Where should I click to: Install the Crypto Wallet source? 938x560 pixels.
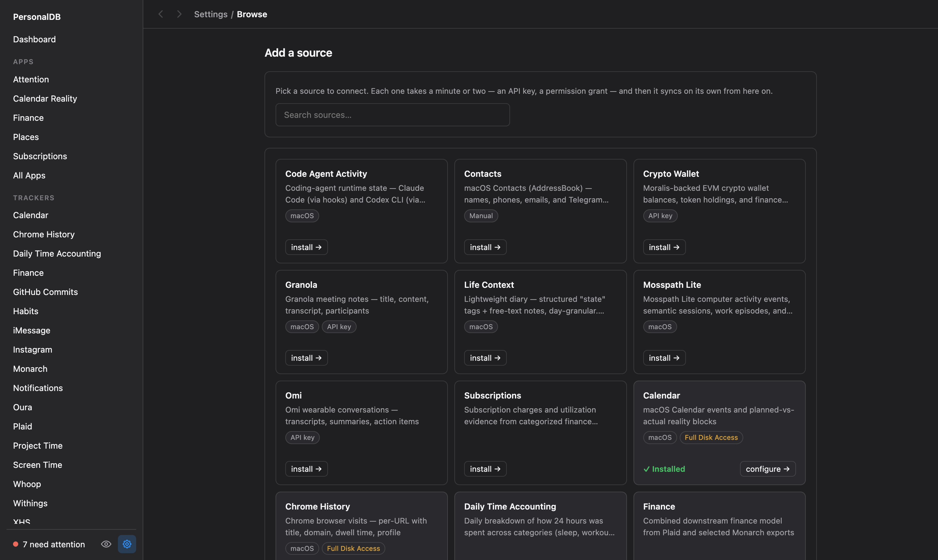[x=664, y=247]
